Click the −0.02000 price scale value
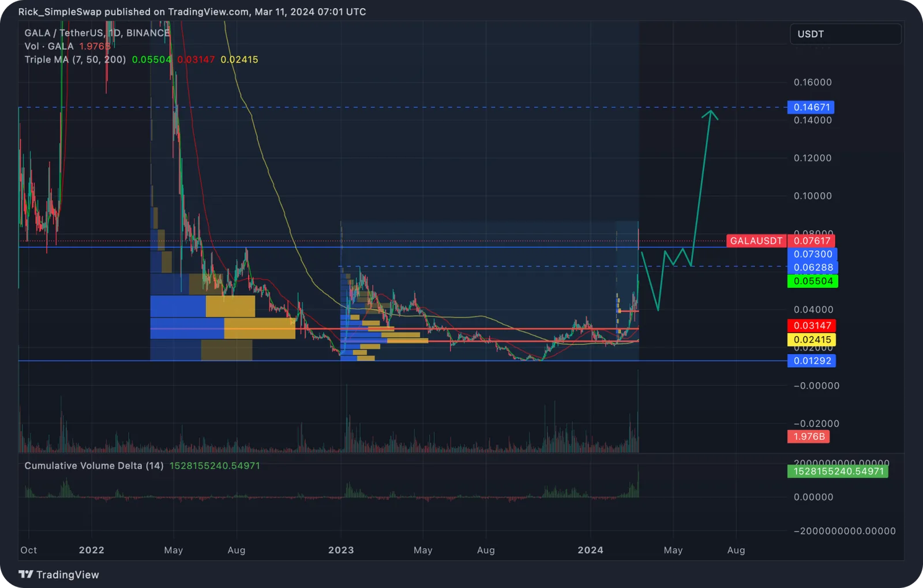This screenshot has width=923, height=588. tap(816, 424)
